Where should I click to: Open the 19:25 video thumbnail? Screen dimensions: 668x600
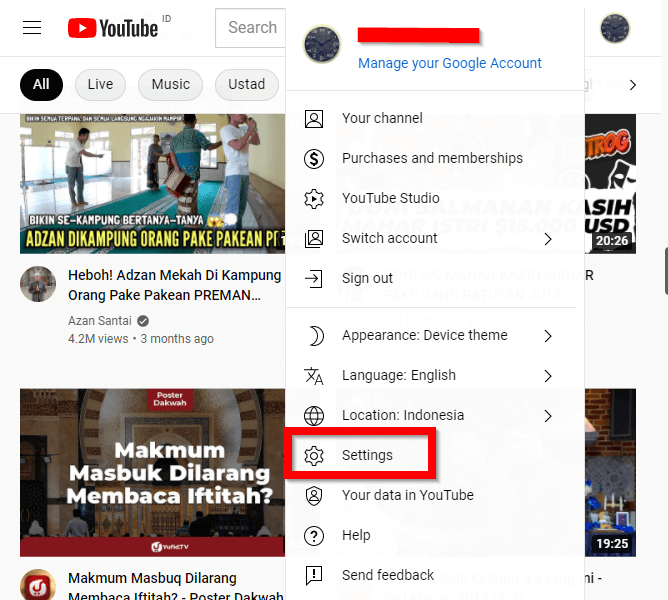tap(610, 473)
